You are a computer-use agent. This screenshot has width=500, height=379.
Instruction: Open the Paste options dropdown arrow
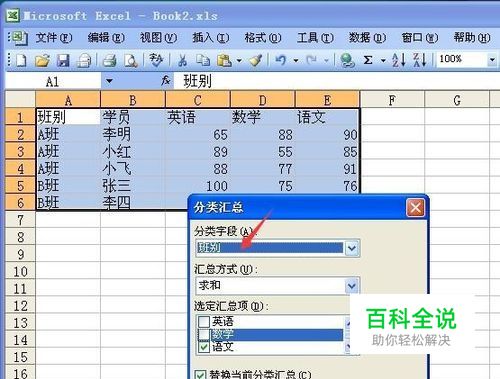[239, 61]
